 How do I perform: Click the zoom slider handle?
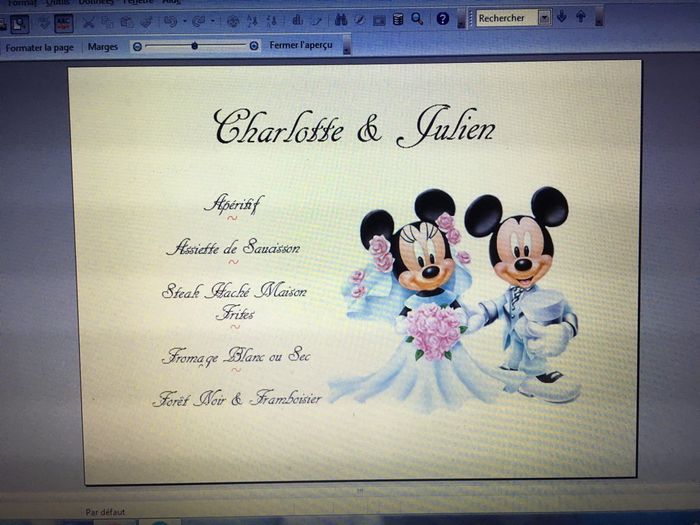pyautogui.click(x=194, y=46)
